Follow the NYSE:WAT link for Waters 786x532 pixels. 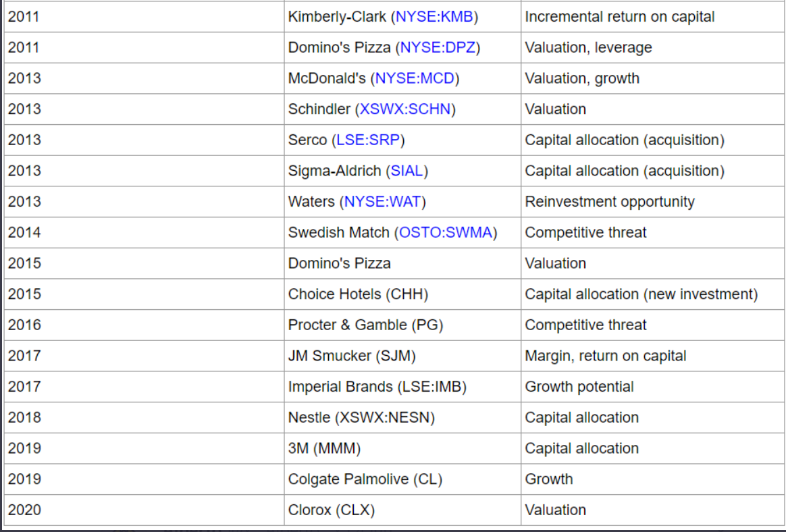(x=382, y=202)
